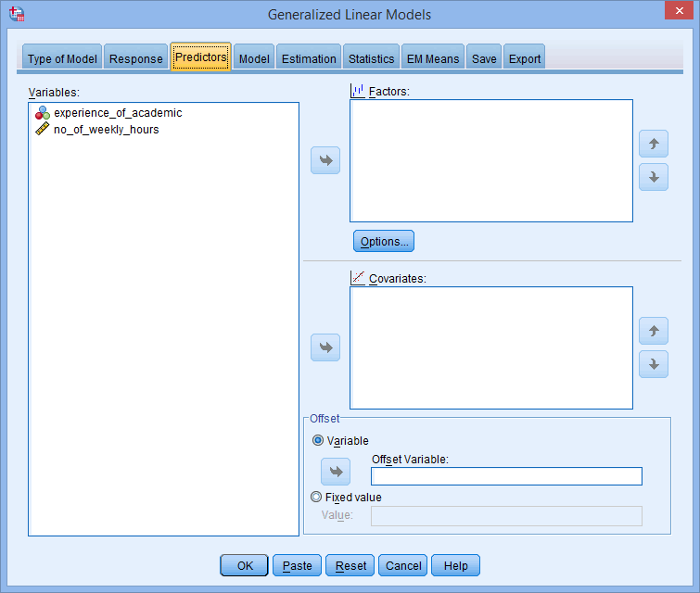Click the scale ruler icon beside no_of_weekly_hours
Screen dimensions: 700x593
coord(43,130)
